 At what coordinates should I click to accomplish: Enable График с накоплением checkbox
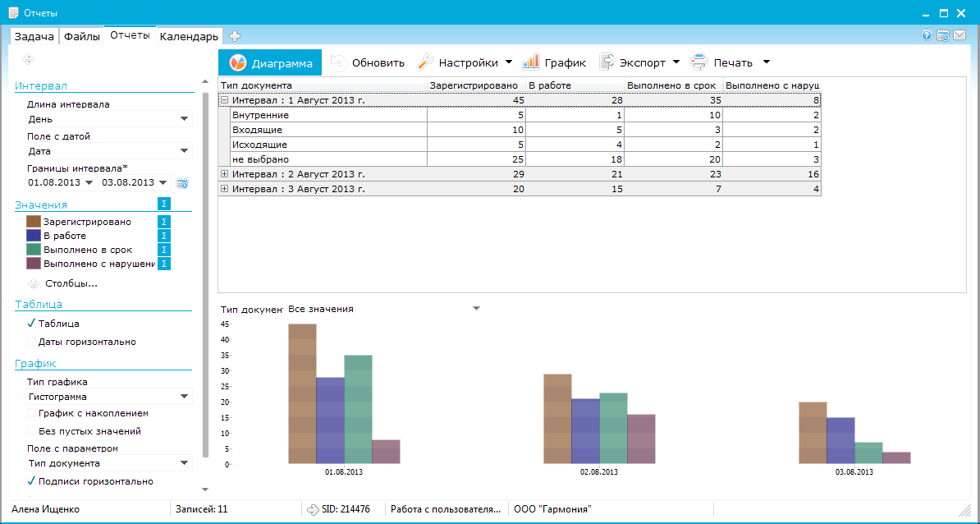coord(32,413)
